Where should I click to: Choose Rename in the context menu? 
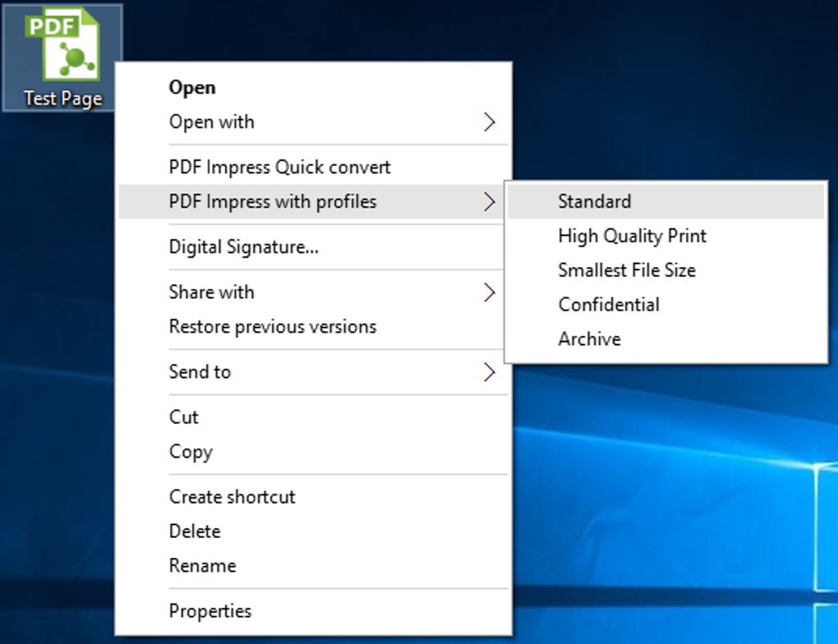pyautogui.click(x=313, y=565)
